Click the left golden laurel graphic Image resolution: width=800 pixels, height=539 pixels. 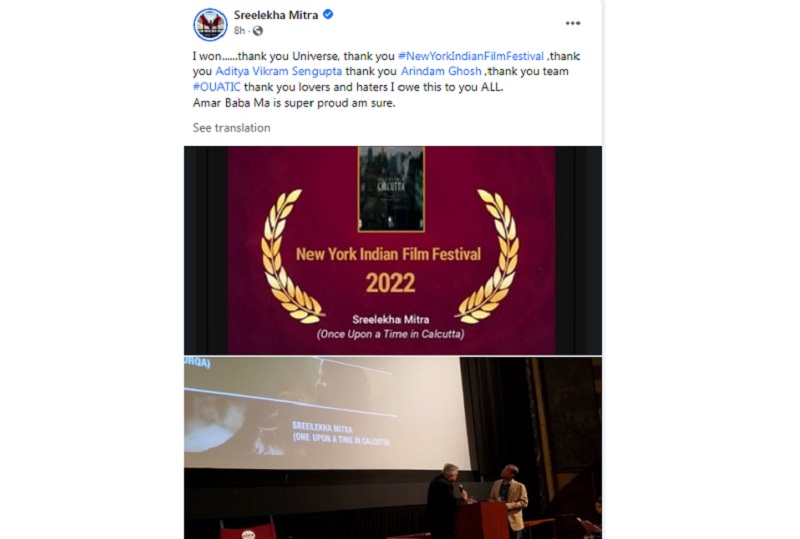(x=291, y=257)
